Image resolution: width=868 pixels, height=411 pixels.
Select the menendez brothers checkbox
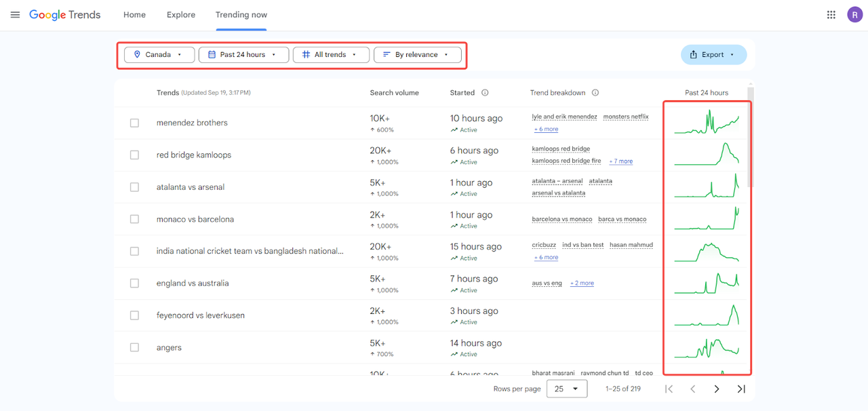[134, 123]
